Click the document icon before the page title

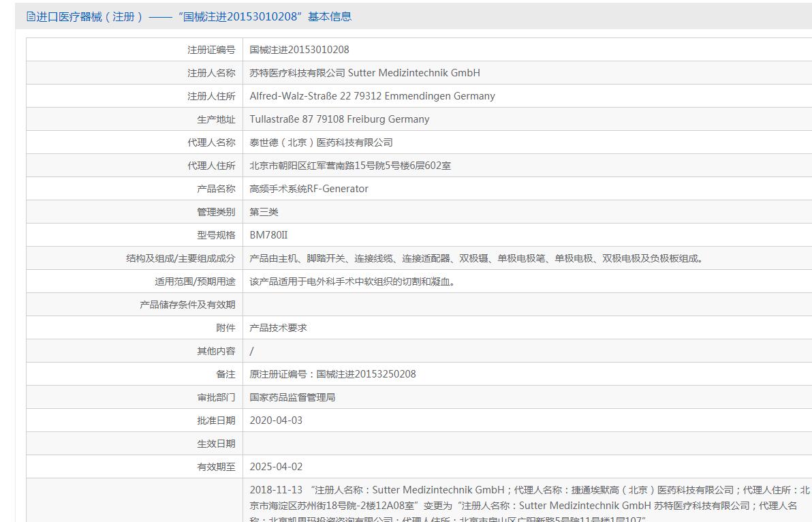[x=31, y=16]
